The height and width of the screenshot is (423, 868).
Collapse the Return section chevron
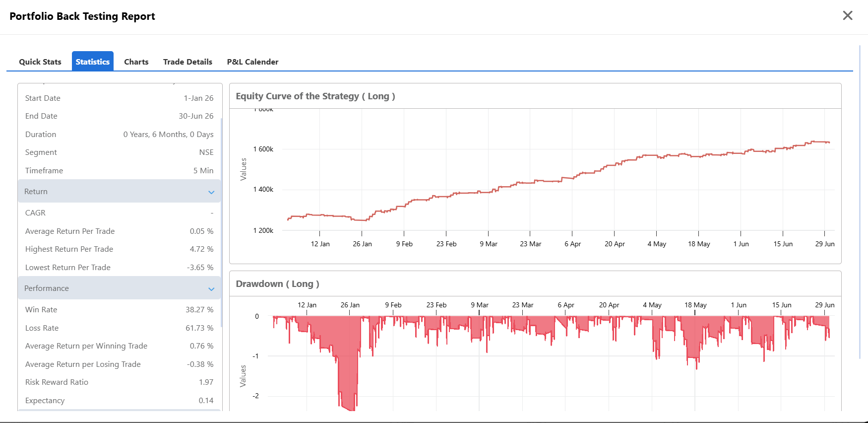point(211,192)
